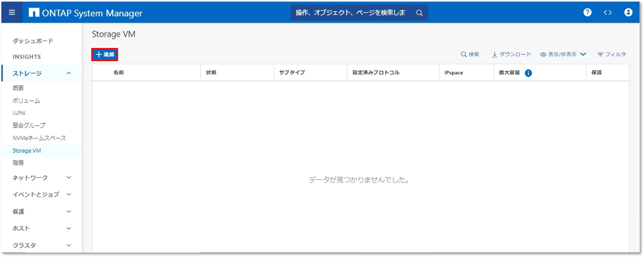The height and width of the screenshot is (257, 644).
Task: Click the IPspace column header
Action: 453,73
